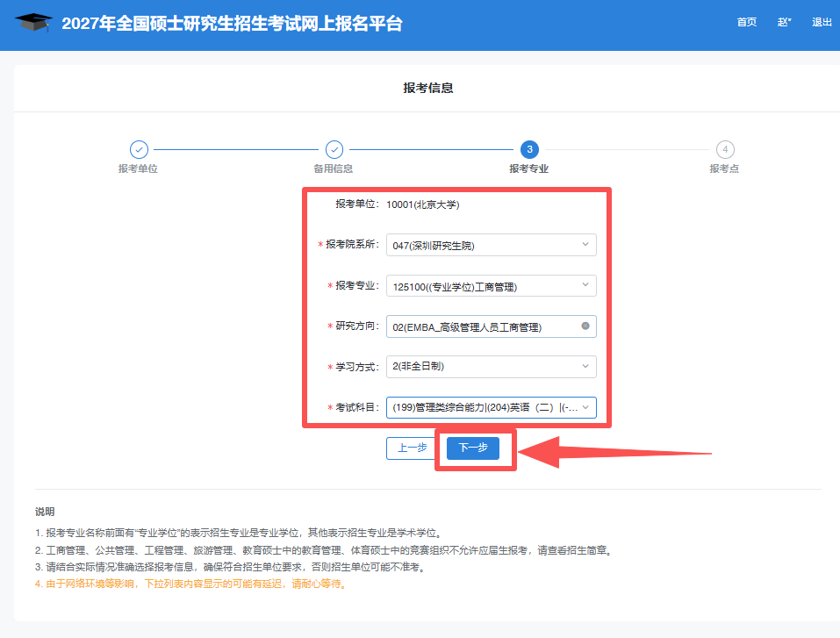840x638 pixels.
Task: Clear the 研究方向 field with the clear icon
Action: point(585,326)
